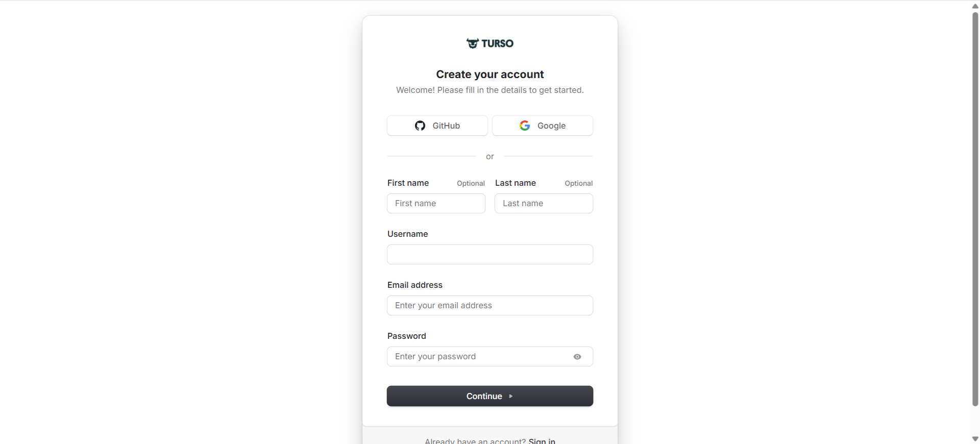This screenshot has height=444, width=980.
Task: Sign up with GitHub button
Action: tap(437, 126)
